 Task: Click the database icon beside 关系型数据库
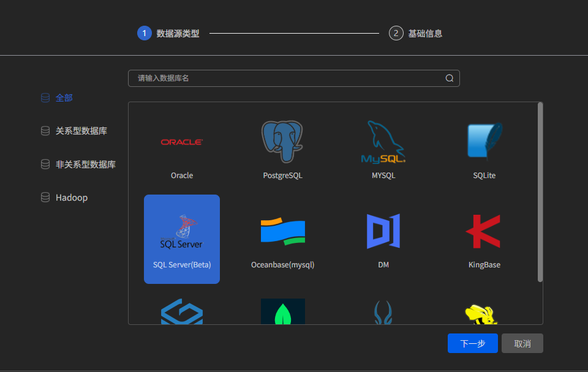45,131
